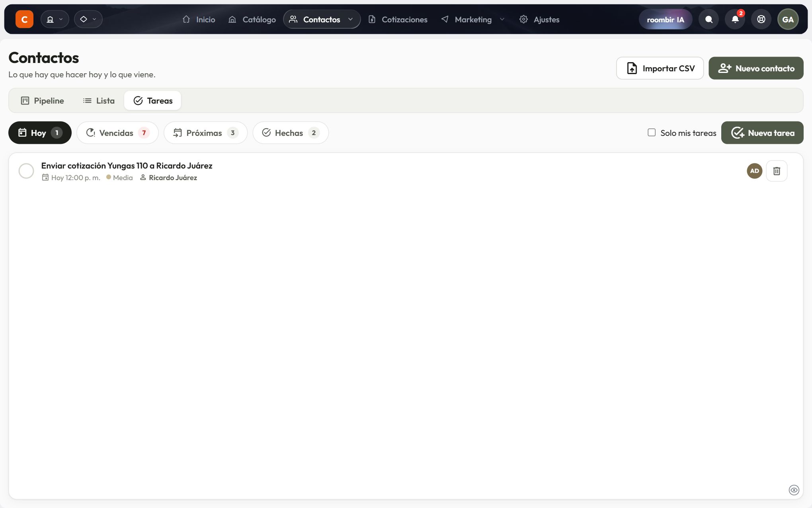Mark Enviar cotización task as done
The image size is (812, 508).
click(x=26, y=171)
